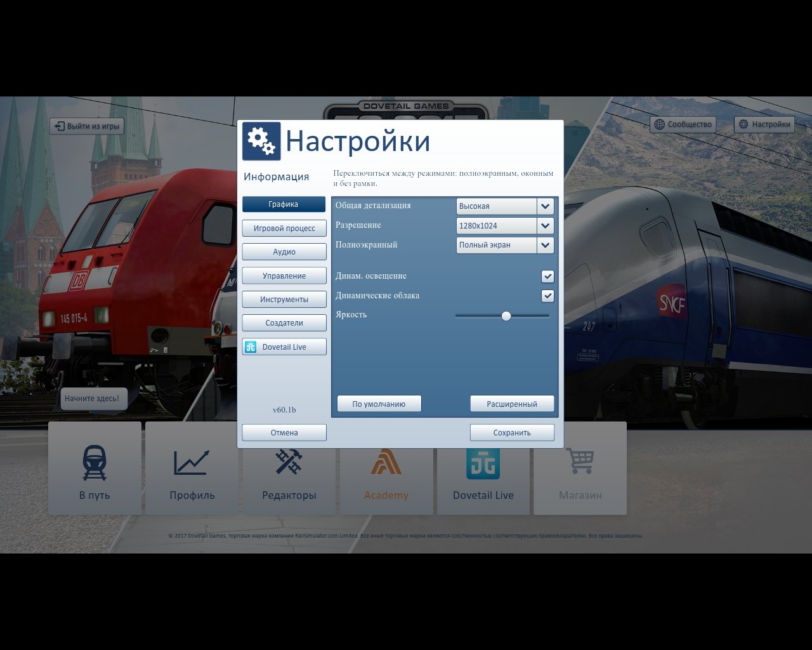Click the gear icon in Настройки header
The image size is (812, 650).
coord(261,141)
